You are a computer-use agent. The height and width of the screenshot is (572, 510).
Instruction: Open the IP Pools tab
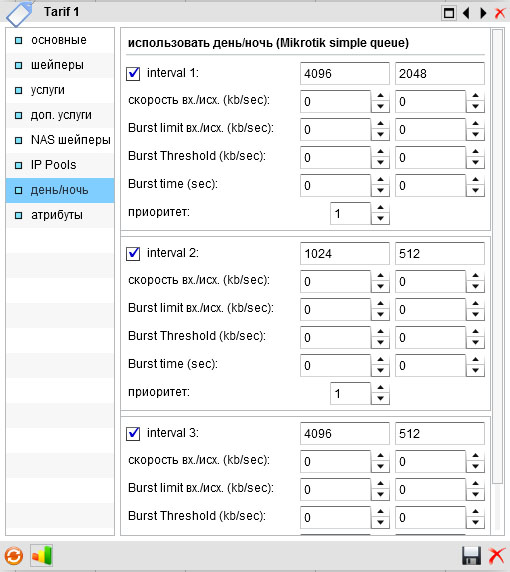(60, 165)
